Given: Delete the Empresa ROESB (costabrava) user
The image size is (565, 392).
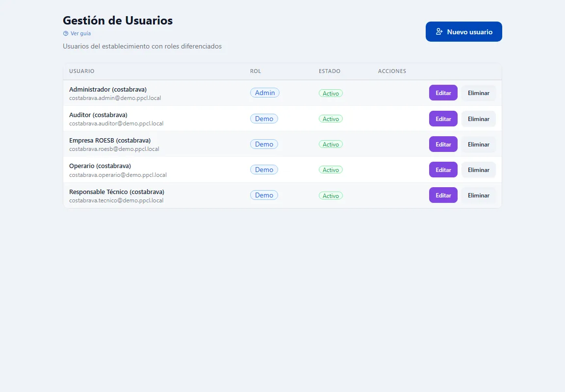Looking at the screenshot, I should coord(479,145).
